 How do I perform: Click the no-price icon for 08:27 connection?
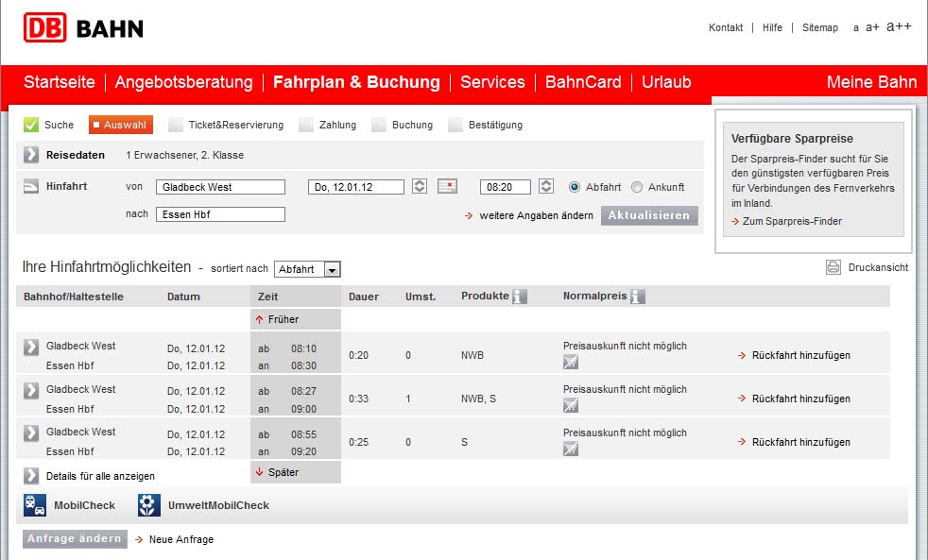pos(571,405)
